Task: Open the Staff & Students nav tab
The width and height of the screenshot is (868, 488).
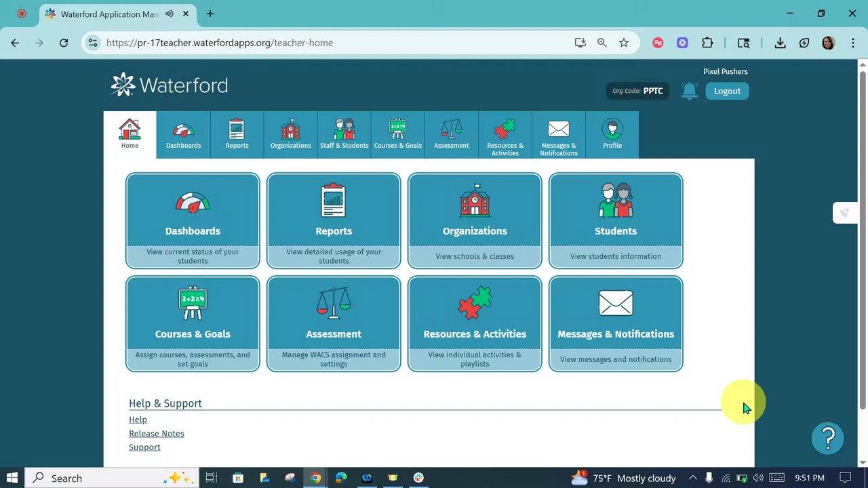Action: click(344, 135)
